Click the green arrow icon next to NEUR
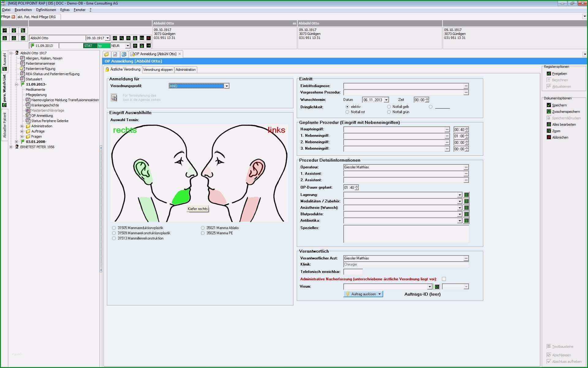The image size is (588, 368). 149,46
